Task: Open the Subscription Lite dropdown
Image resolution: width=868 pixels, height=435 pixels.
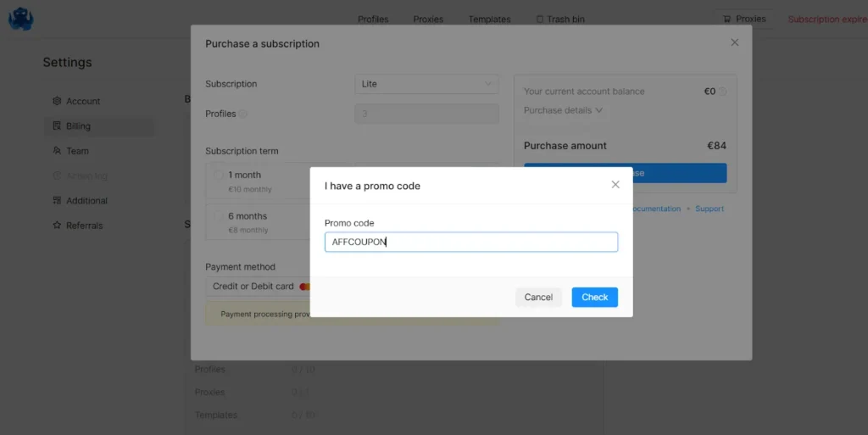Action: click(x=426, y=84)
